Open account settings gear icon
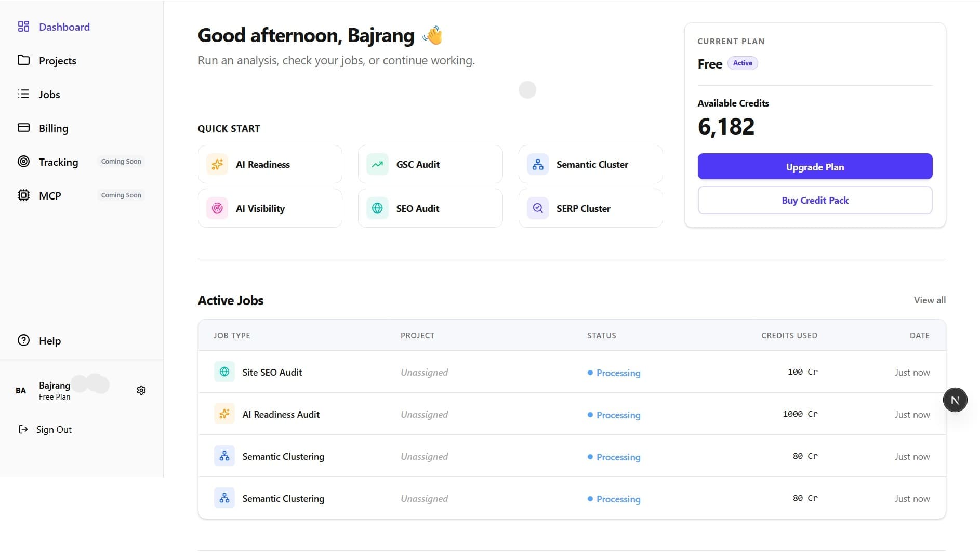This screenshot has height=556, width=980. click(x=141, y=390)
